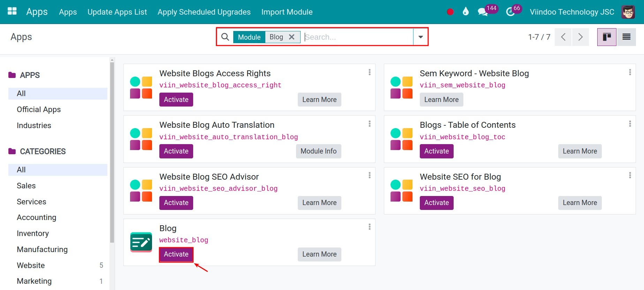The width and height of the screenshot is (644, 290).
Task: Open options menu on Website SEO for Blog card
Action: [630, 175]
